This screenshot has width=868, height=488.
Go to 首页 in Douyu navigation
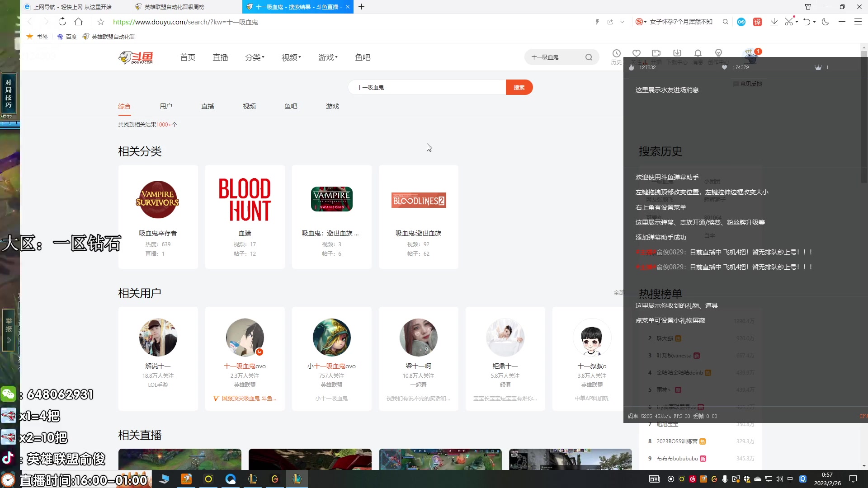tap(188, 57)
